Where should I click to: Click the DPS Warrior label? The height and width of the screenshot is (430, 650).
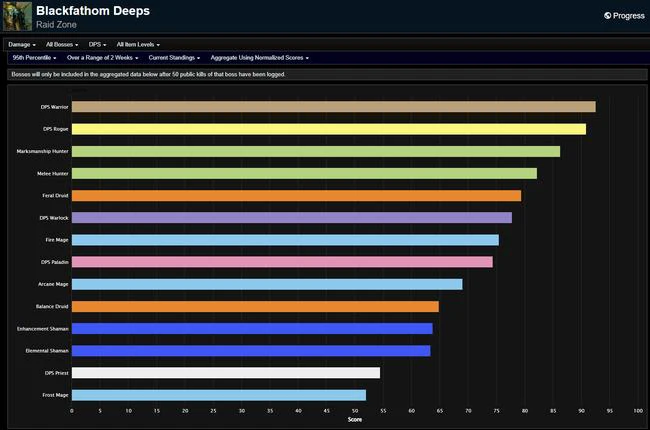pos(54,107)
